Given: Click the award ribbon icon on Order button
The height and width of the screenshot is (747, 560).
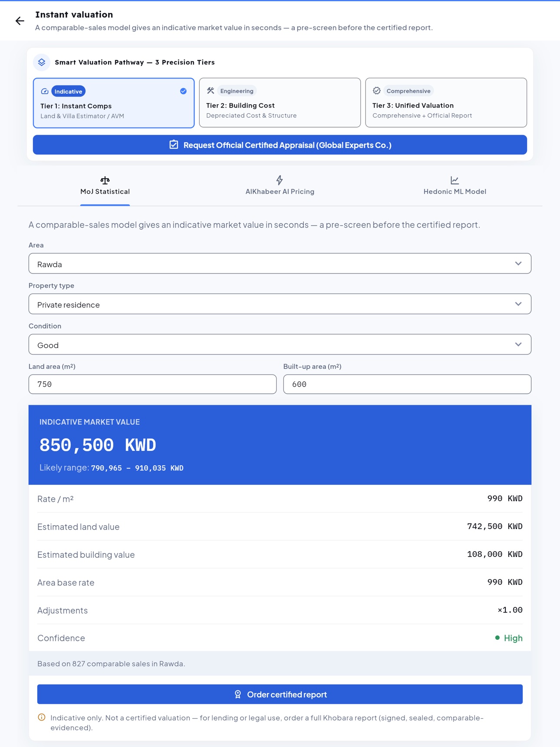Looking at the screenshot, I should click(238, 694).
